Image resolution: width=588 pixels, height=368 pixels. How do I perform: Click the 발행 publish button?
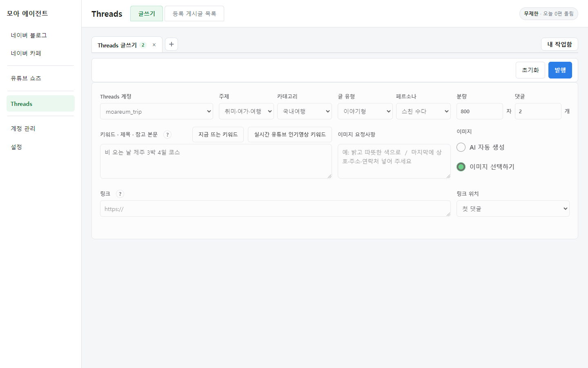point(560,70)
